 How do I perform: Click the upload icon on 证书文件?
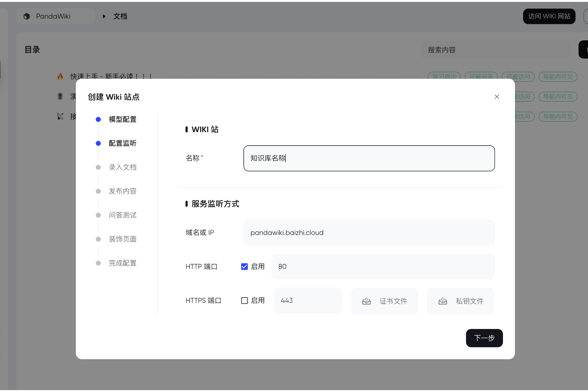tap(366, 301)
